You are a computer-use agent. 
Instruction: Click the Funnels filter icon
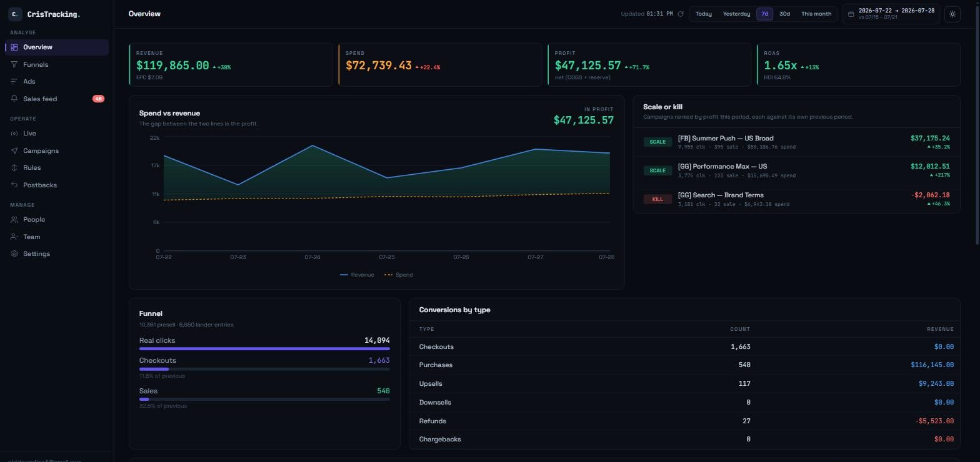(x=14, y=64)
